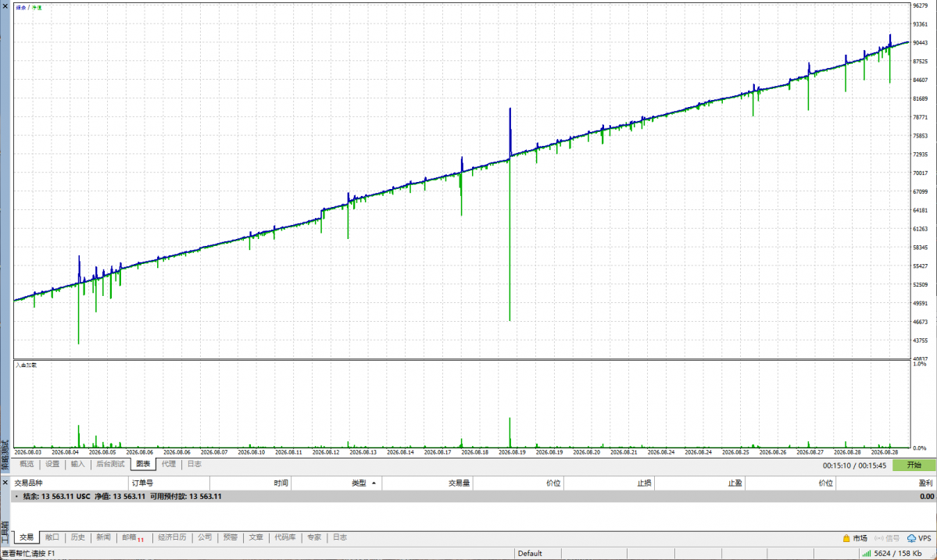This screenshot has height=560, width=937.
Task: Click the 开始 start button
Action: [x=914, y=465]
